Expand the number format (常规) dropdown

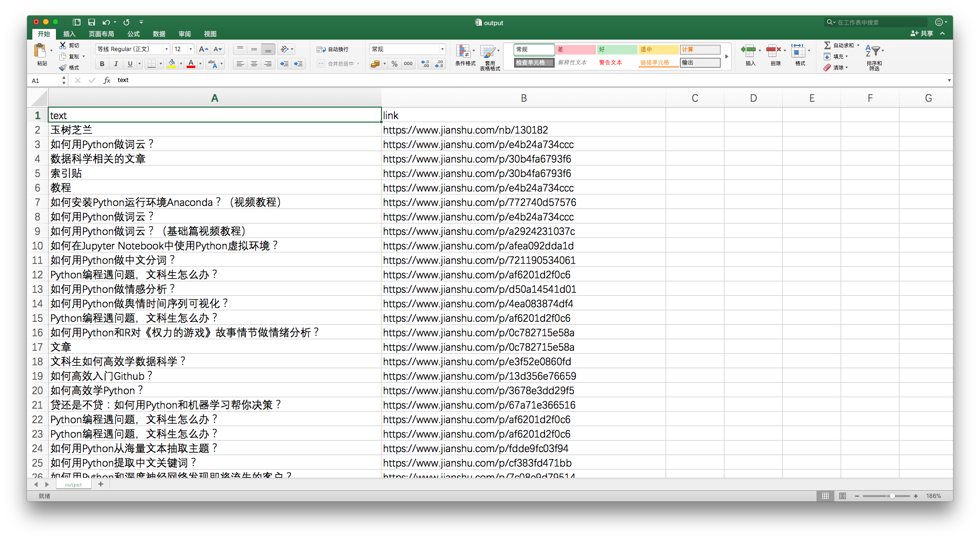[442, 49]
